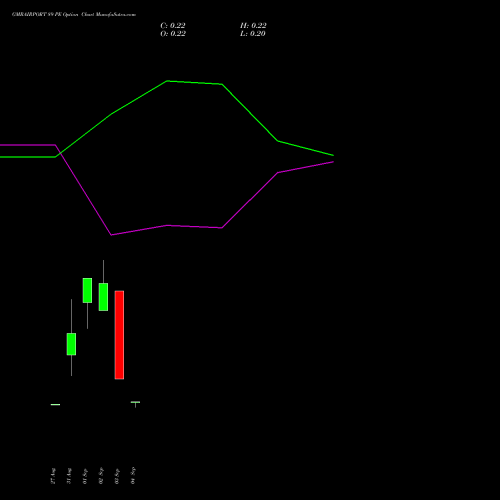Click the '04 Sep' date label
Viewport: 500px width, 500px height.
133,476
